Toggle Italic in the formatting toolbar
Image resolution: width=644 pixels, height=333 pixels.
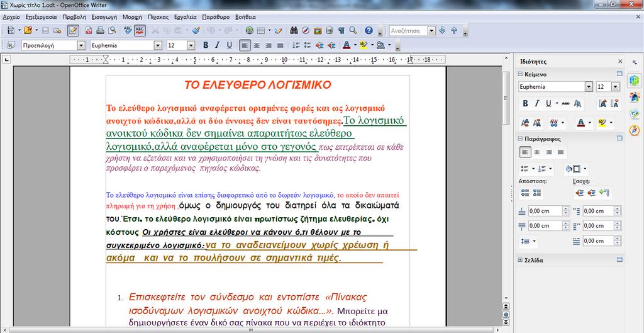[217, 45]
